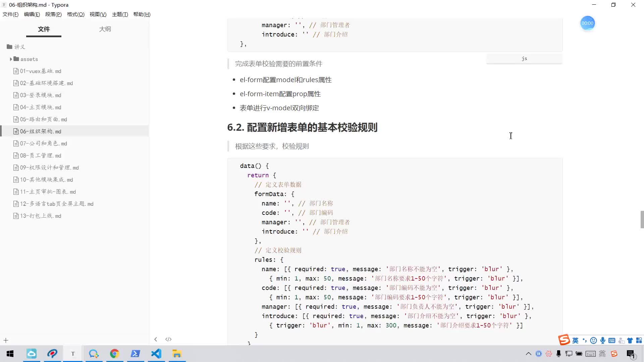
Task: Open 文件 menu in Typora
Action: tap(11, 14)
